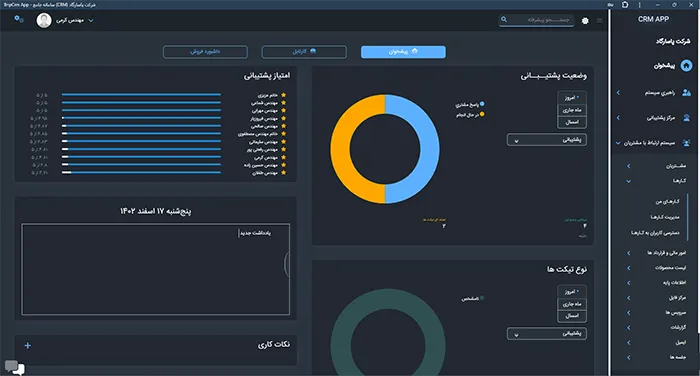Viewport: 700px width, 376px height.
Task: Click the home icon on the پیشخوان tab
Action: point(415,51)
